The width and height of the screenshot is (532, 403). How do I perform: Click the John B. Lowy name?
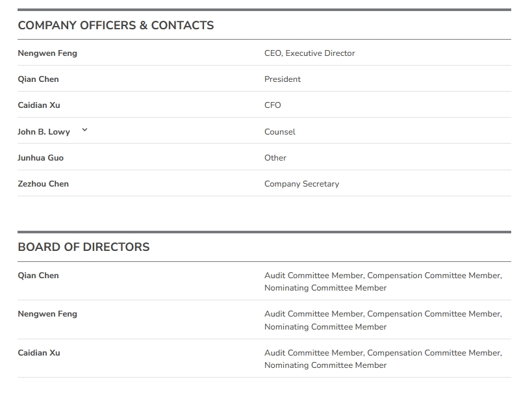click(x=44, y=132)
